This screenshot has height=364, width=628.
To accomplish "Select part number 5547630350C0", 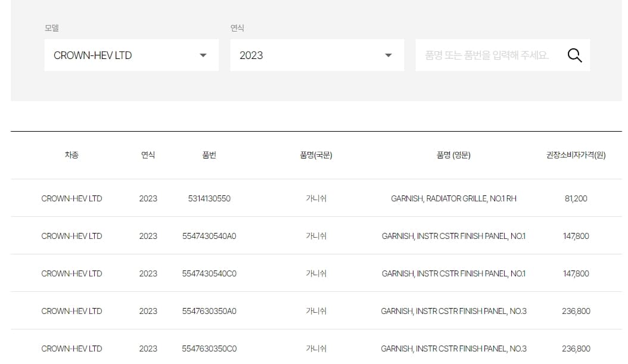I will point(209,349).
